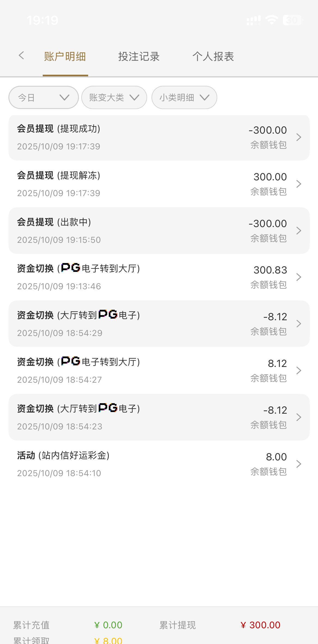The width and height of the screenshot is (318, 644).
Task: Open the 今日 date filter dropdown
Action: tap(44, 98)
